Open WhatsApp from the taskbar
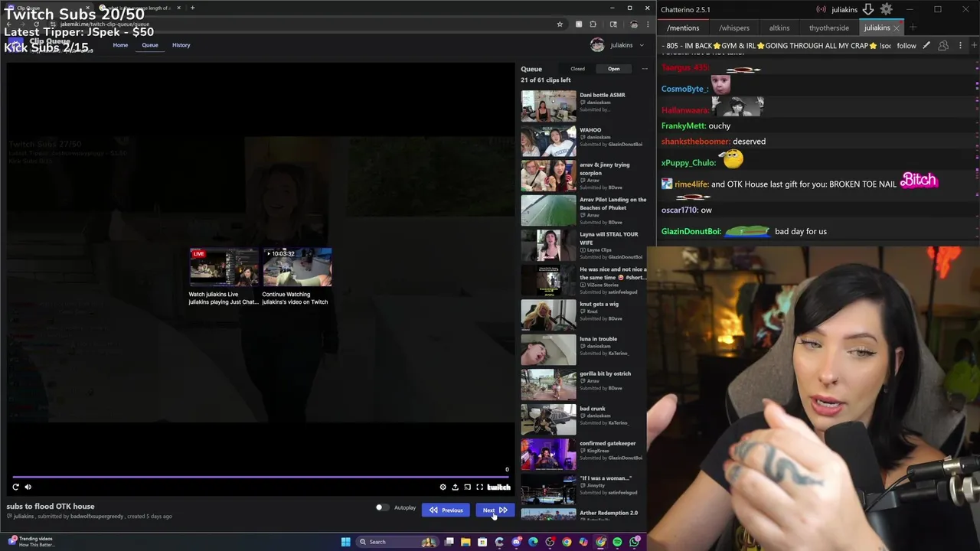980x551 pixels. 634,542
